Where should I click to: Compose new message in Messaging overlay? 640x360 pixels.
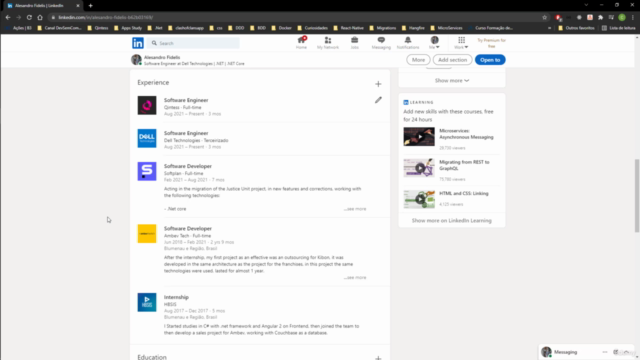tap(616, 352)
